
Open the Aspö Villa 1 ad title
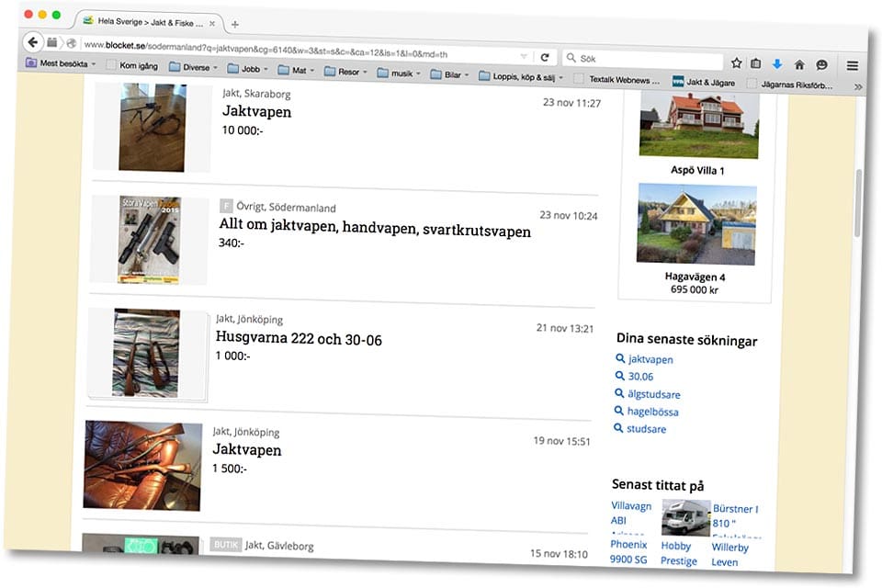(x=697, y=170)
